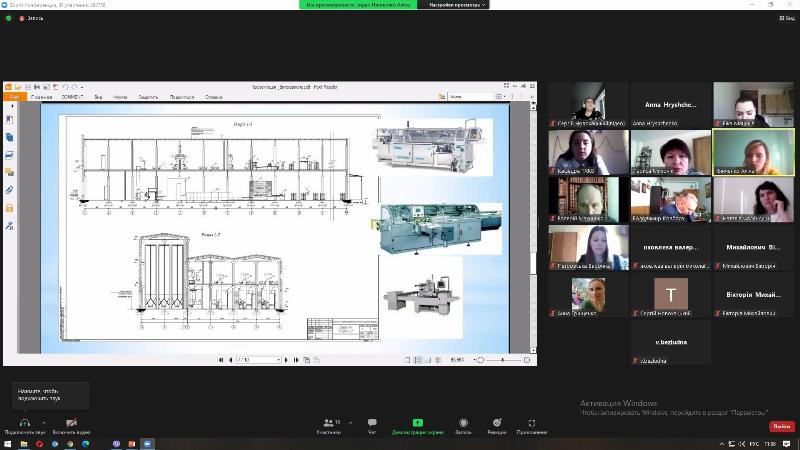Expand audio options arrow next to headphone
The image size is (800, 450).
click(43, 421)
